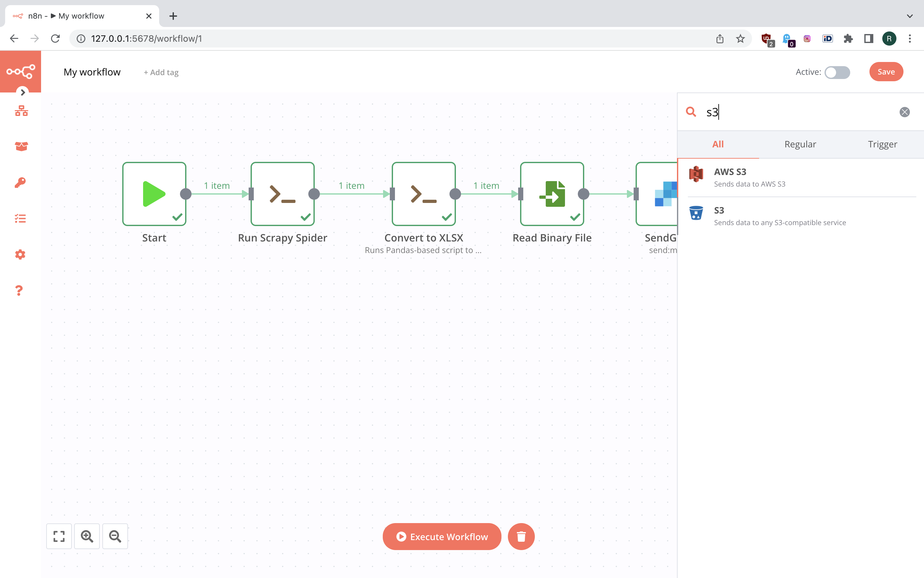This screenshot has width=924, height=578.
Task: Expand the left sidebar with chevron
Action: 23,92
